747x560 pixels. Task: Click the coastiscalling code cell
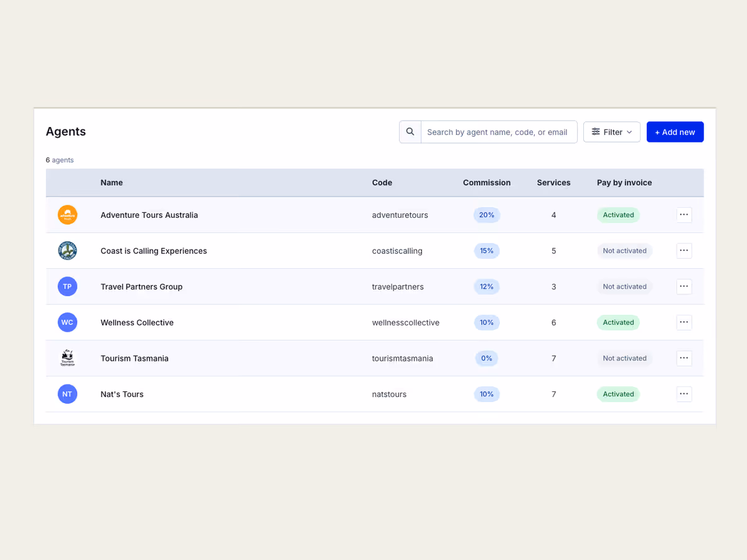point(397,251)
